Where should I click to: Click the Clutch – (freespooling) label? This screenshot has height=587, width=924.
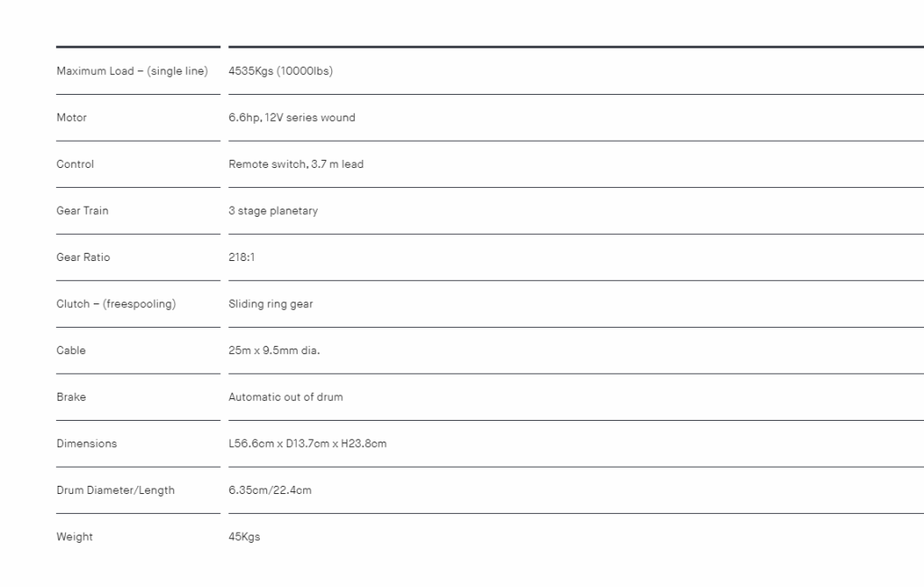click(116, 303)
